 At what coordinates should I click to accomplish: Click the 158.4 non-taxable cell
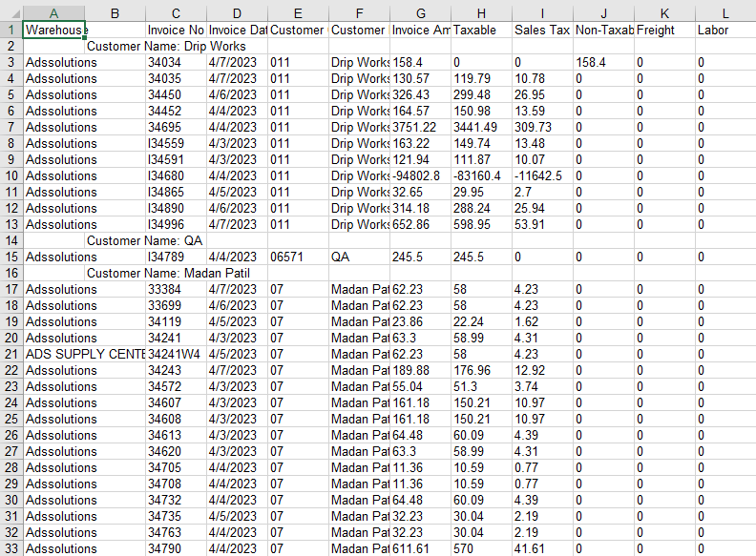click(x=603, y=62)
